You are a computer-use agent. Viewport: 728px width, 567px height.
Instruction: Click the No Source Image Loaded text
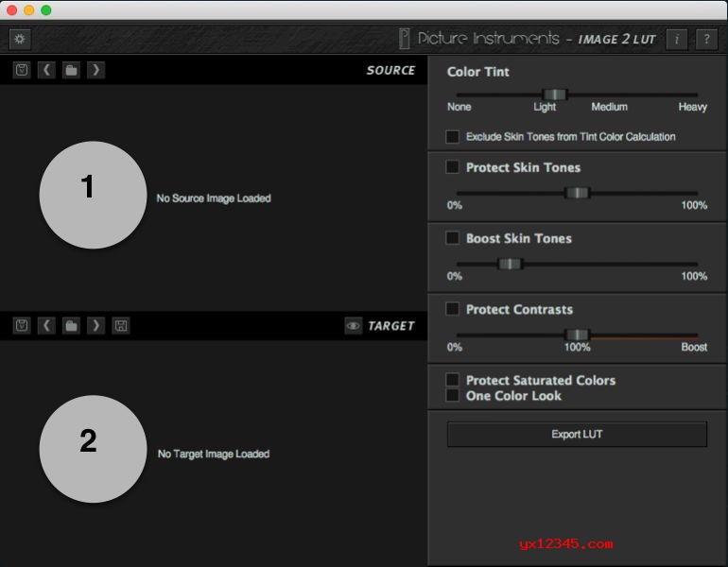point(214,198)
